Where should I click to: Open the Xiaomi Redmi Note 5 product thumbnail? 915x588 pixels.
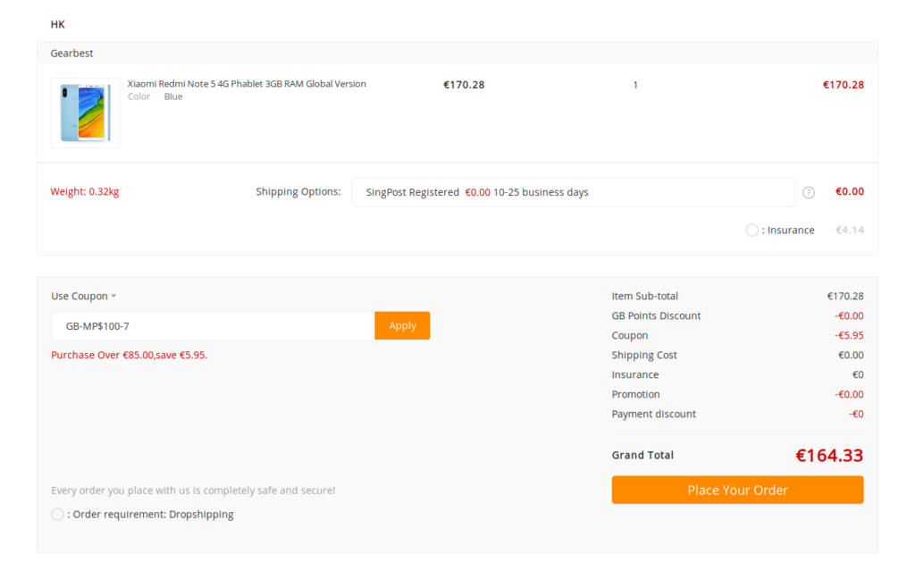85,113
